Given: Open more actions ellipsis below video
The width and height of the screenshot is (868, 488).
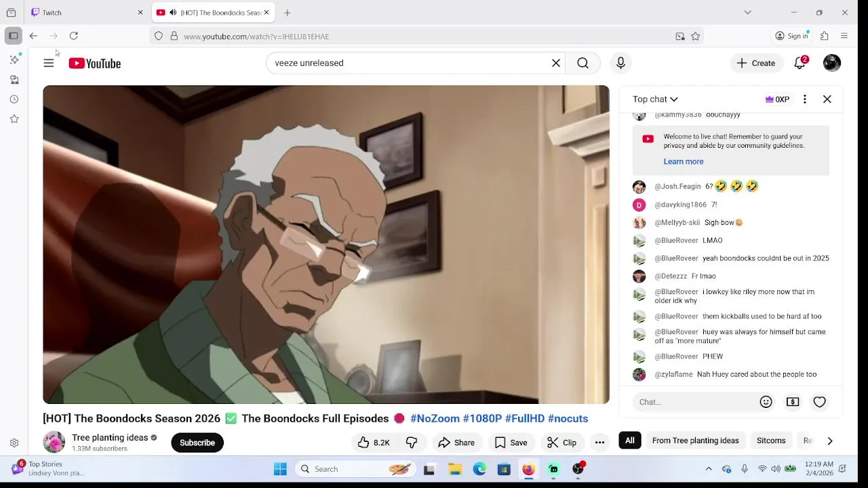Looking at the screenshot, I should click(x=599, y=443).
